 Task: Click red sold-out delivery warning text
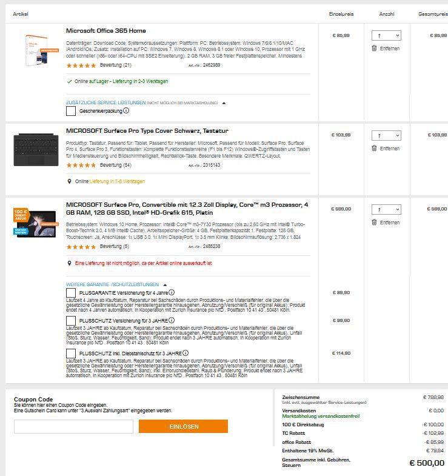pos(144,263)
